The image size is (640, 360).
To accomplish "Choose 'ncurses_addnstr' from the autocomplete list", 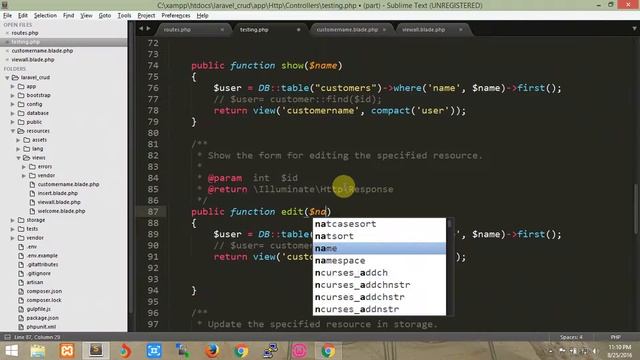I will [380, 309].
